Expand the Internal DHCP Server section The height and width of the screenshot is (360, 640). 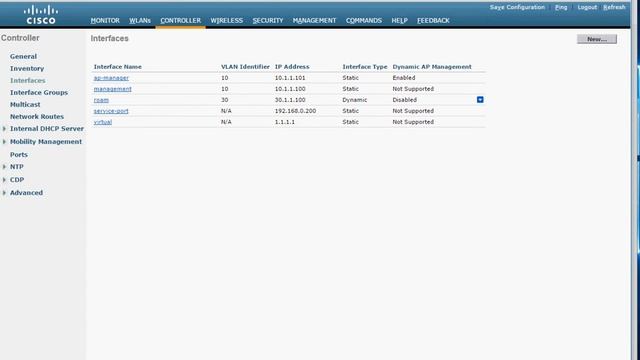[4, 129]
